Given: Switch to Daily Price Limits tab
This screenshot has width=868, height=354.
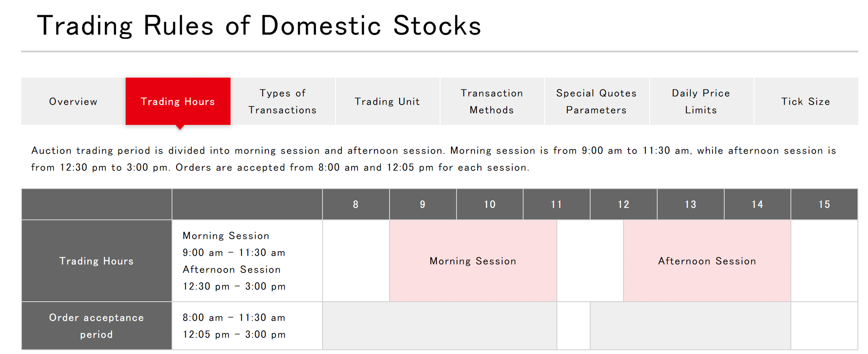Looking at the screenshot, I should click(x=701, y=102).
